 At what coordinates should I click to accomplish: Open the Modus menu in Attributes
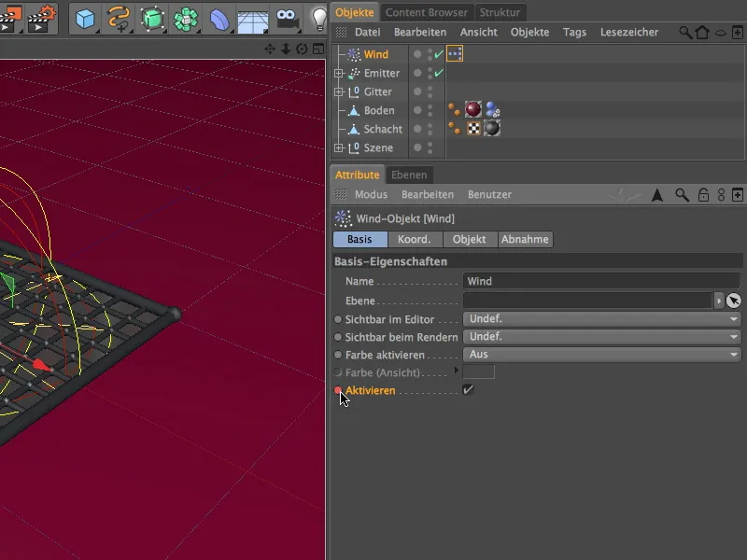(x=371, y=194)
